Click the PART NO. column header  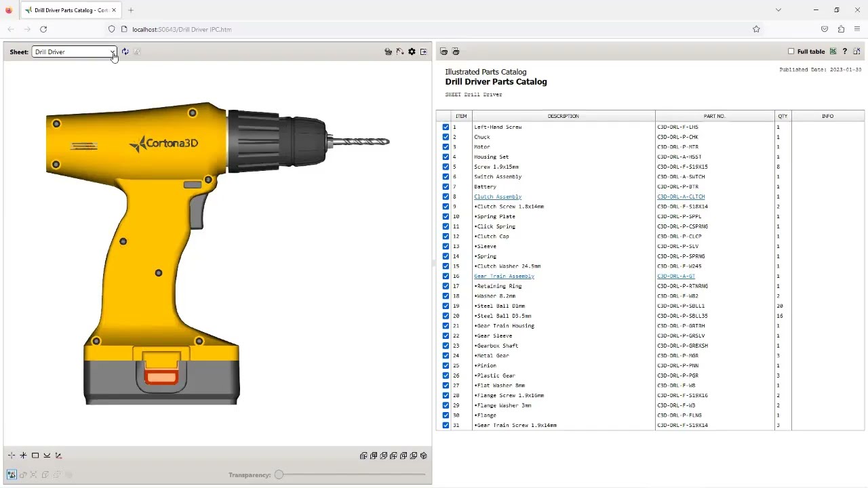(x=715, y=116)
